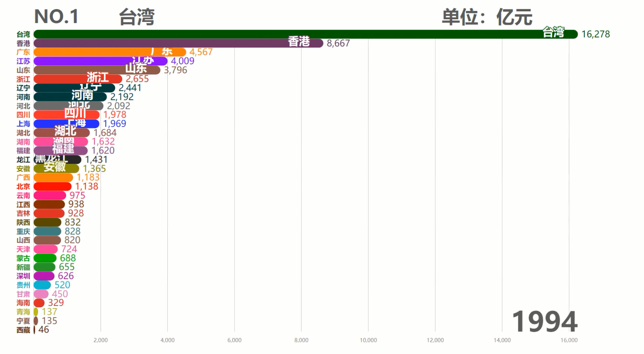Select the 江西 category label on the axis
Screen dimensions: 644x354
[23, 204]
